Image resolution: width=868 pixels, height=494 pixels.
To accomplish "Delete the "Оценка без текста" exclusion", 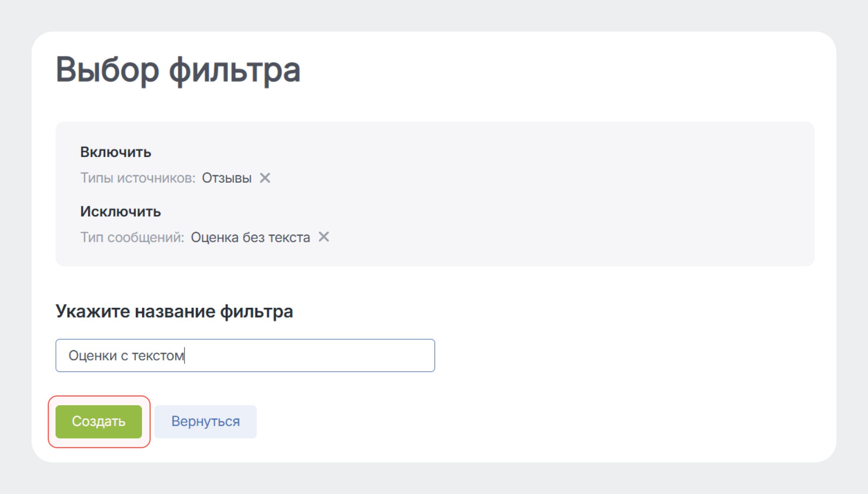I will [x=324, y=237].
